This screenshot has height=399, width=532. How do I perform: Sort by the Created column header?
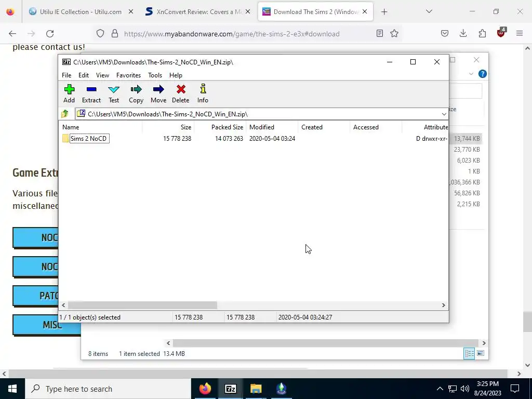[x=324, y=127]
